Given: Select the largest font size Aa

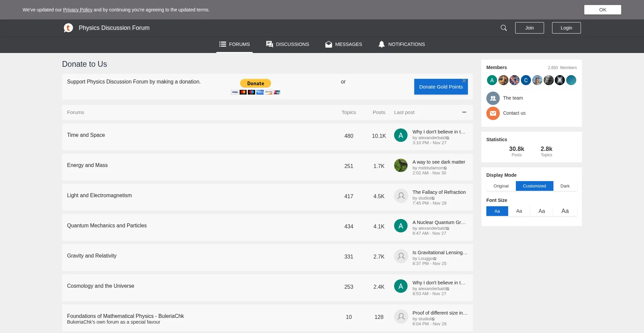Looking at the screenshot, I should pyautogui.click(x=565, y=211).
